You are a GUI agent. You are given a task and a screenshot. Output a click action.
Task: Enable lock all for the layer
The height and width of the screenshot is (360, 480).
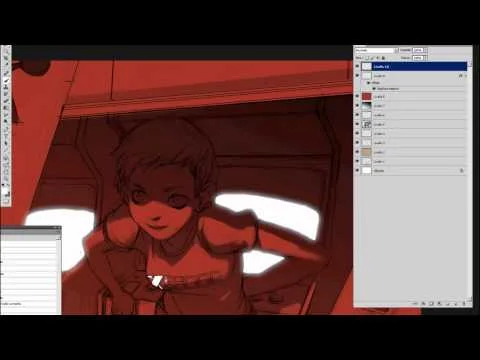point(383,58)
